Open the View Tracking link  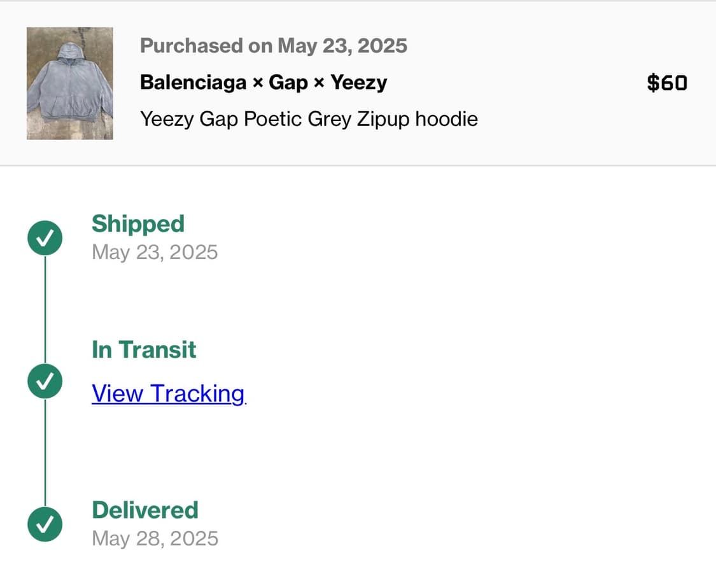coord(168,393)
